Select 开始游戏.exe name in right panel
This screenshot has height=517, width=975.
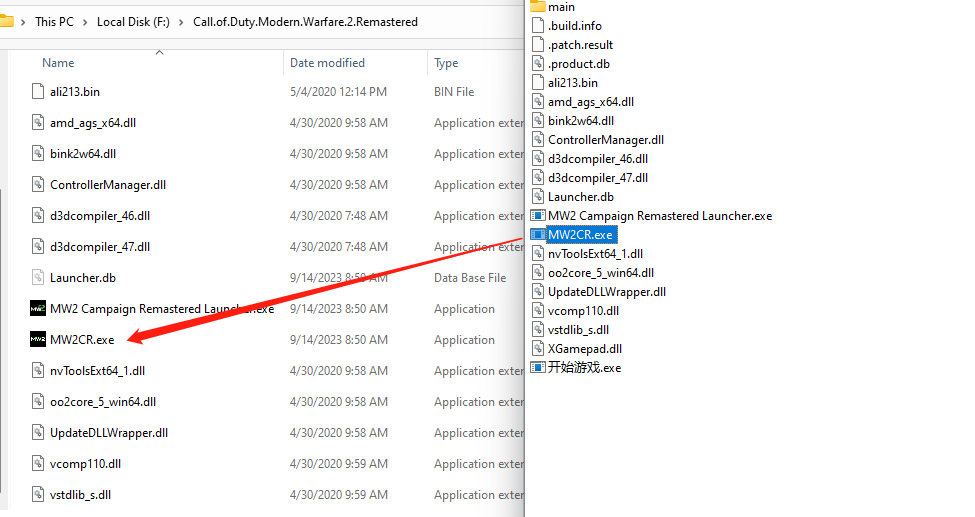(585, 368)
